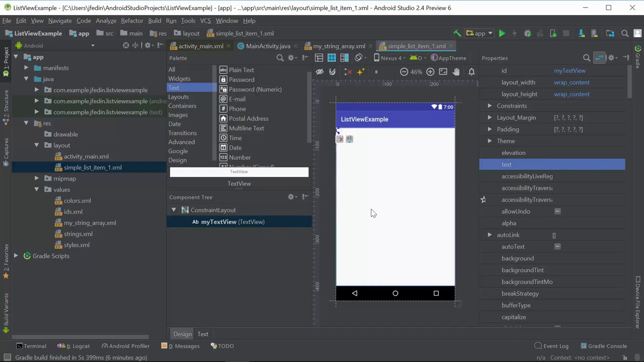This screenshot has height=362, width=644.
Task: Expand the Padding property group
Action: [x=490, y=129]
